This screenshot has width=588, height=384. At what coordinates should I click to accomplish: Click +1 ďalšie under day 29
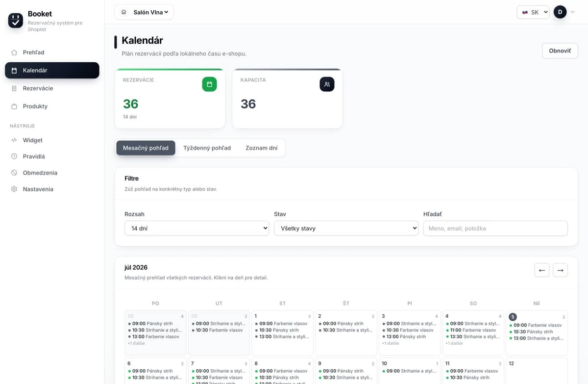136,343
